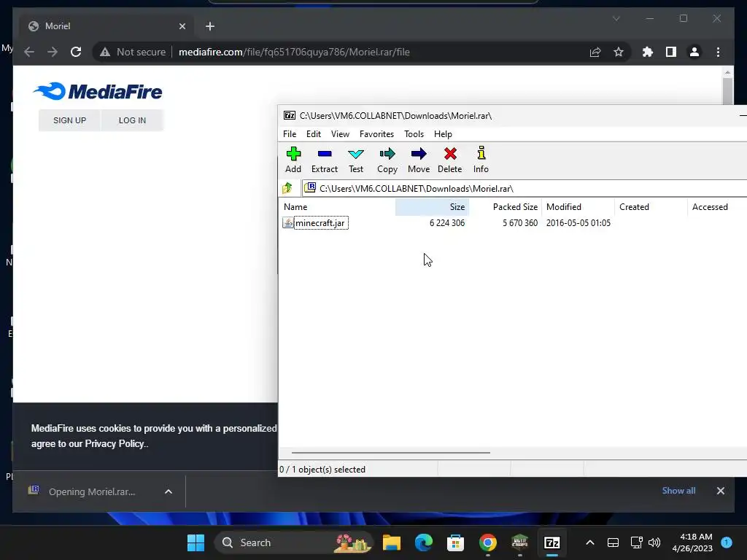Screen dimensions: 747x560
Task: Sort by the Created column header
Action: pyautogui.click(x=651, y=206)
